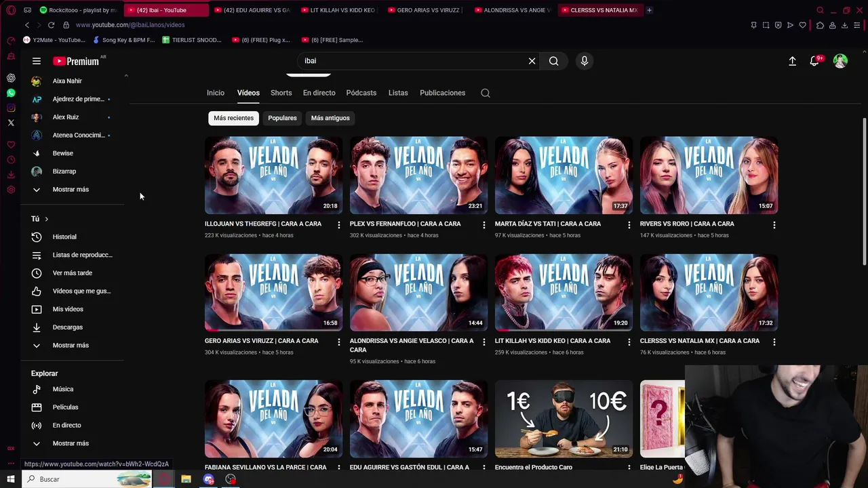Open the account avatar menu
The height and width of the screenshot is (488, 868).
click(x=840, y=61)
